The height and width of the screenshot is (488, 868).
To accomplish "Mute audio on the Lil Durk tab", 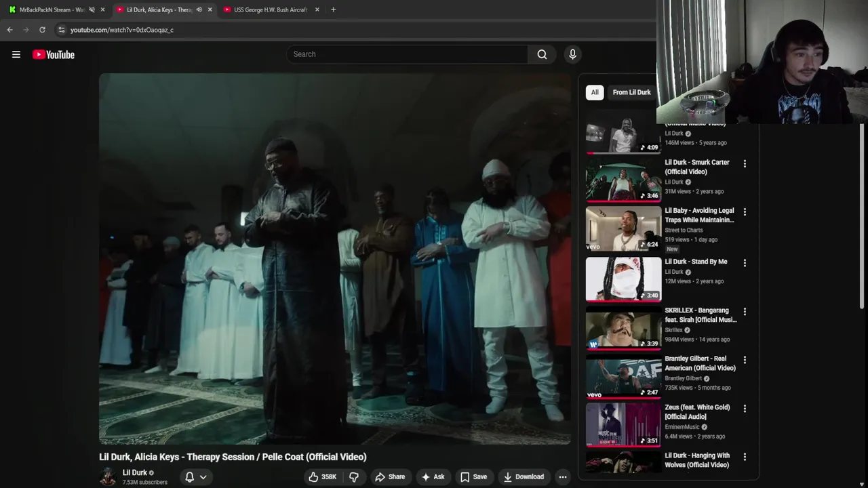I will 199,9.
